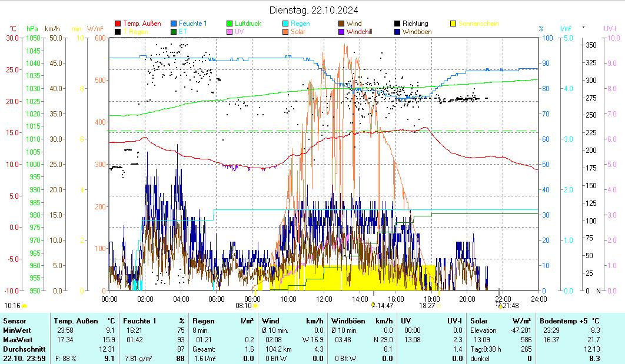Click the green Luftdruck legend square
This screenshot has width=625, height=364.
pyautogui.click(x=230, y=24)
